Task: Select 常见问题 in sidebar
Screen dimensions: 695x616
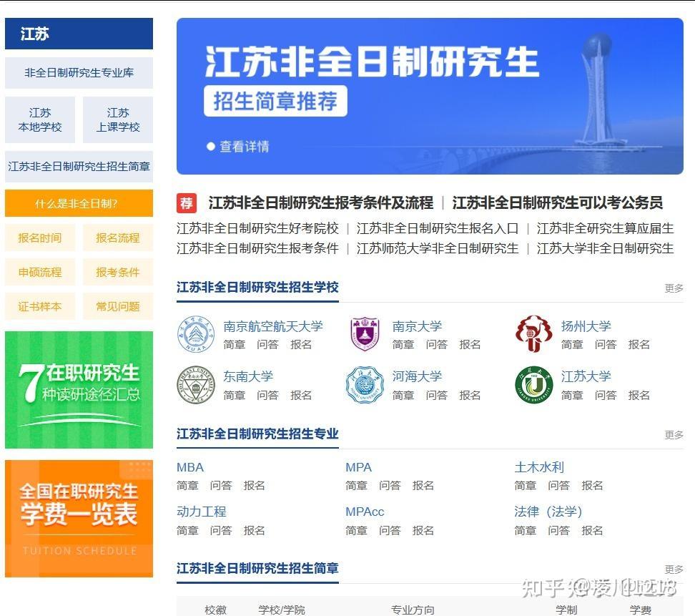Action: click(x=118, y=306)
